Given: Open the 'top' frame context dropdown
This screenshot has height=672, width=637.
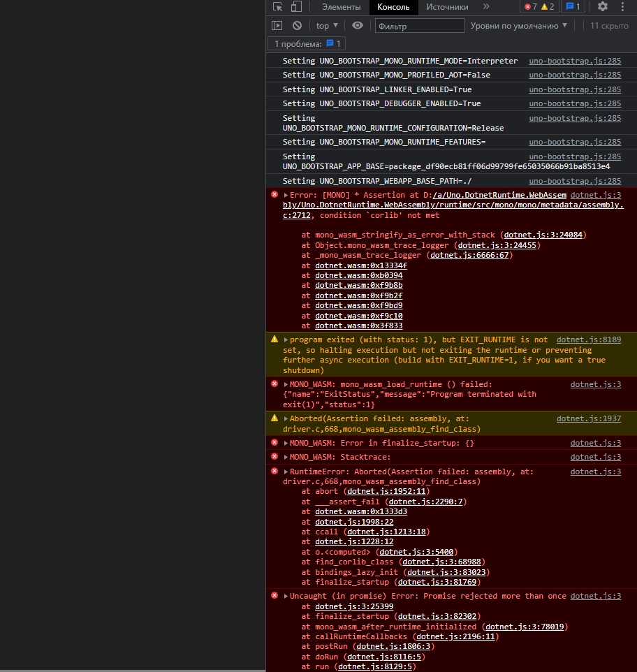Looking at the screenshot, I should [x=326, y=25].
